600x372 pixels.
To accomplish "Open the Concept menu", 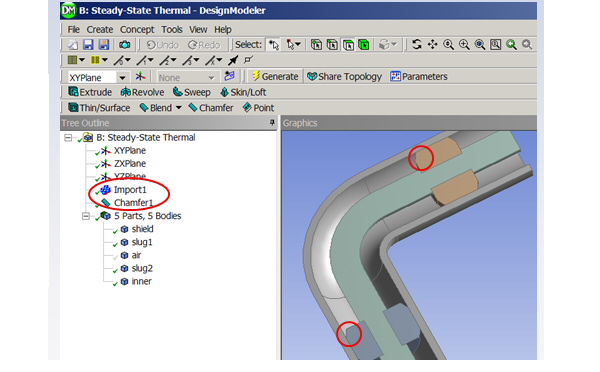I will click(x=137, y=29).
